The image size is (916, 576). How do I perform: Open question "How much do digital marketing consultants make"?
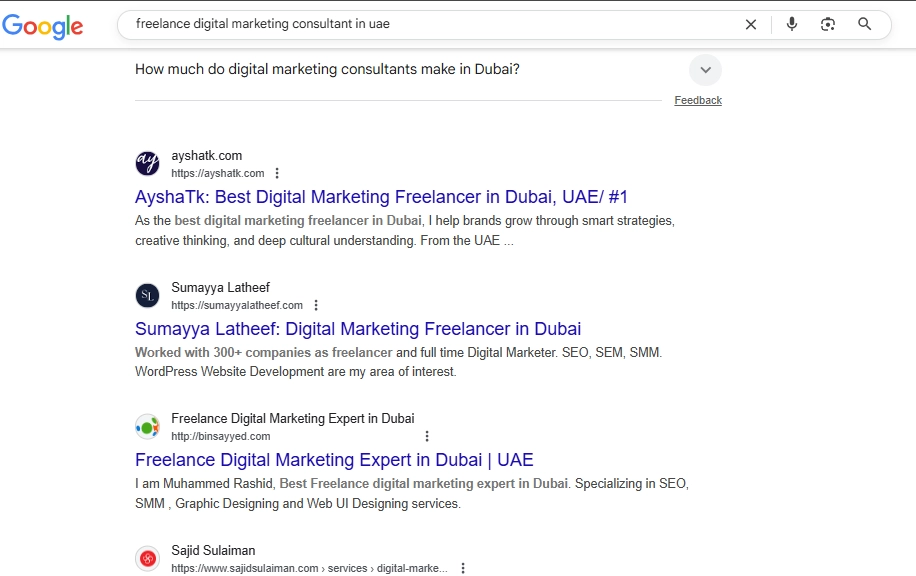(327, 70)
